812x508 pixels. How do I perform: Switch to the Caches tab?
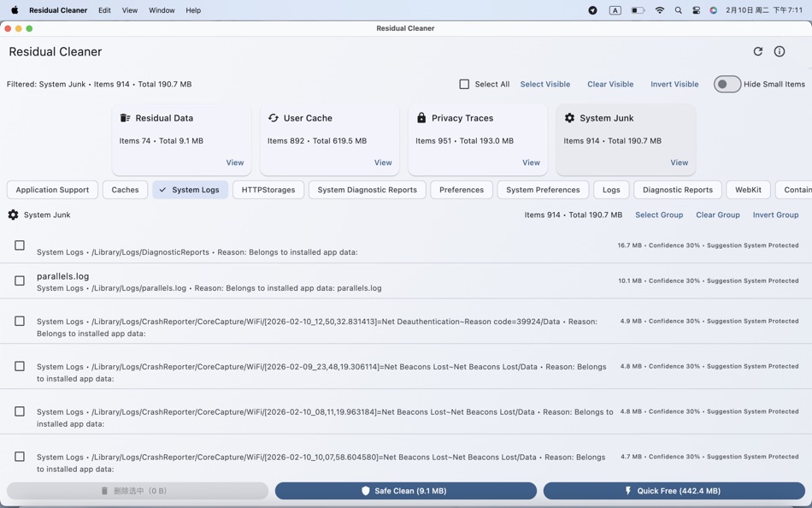pyautogui.click(x=125, y=189)
